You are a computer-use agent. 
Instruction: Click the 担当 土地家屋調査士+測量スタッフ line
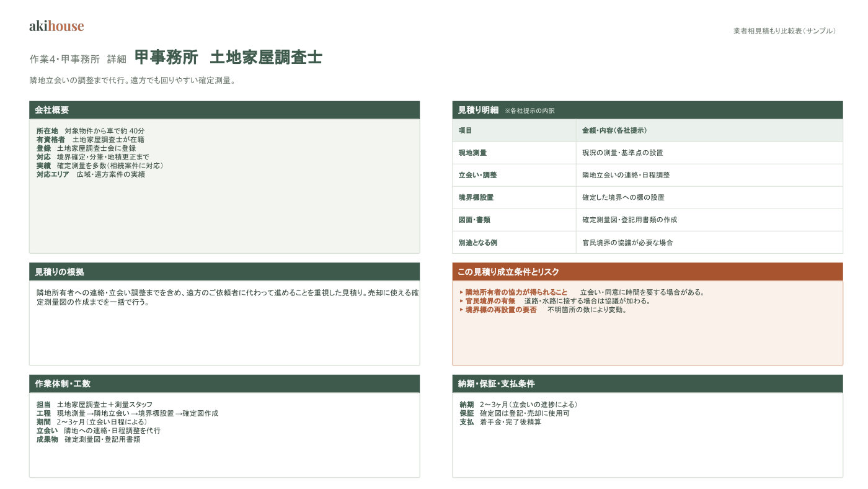[x=94, y=405]
